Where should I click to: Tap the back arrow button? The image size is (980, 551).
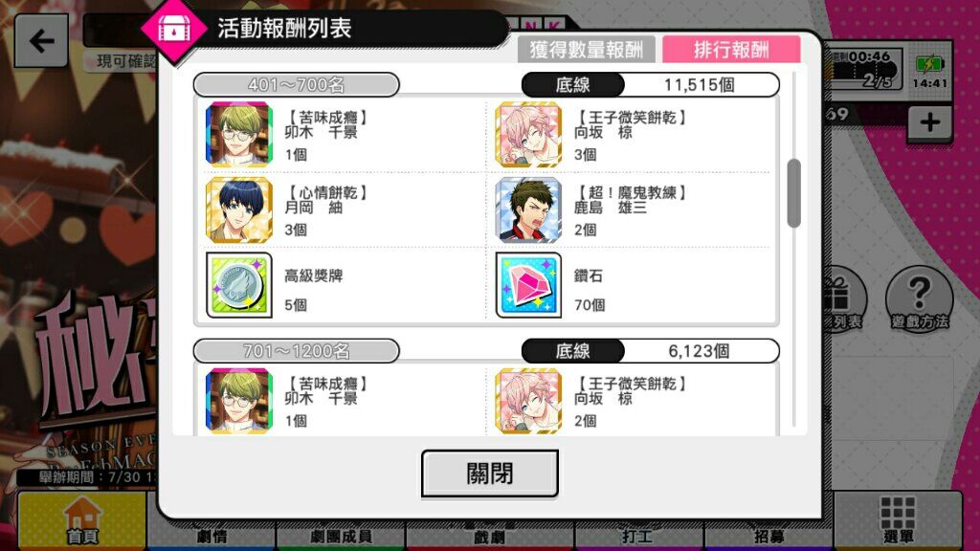[x=41, y=40]
